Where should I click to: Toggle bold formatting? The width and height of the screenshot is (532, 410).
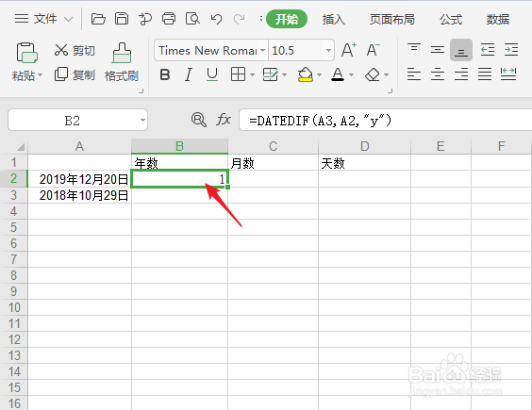pyautogui.click(x=165, y=74)
